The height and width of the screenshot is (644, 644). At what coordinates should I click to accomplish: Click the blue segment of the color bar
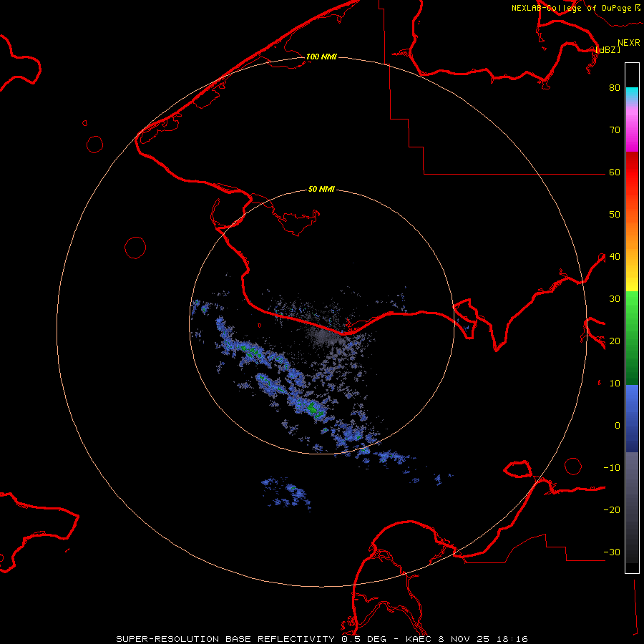(x=632, y=418)
